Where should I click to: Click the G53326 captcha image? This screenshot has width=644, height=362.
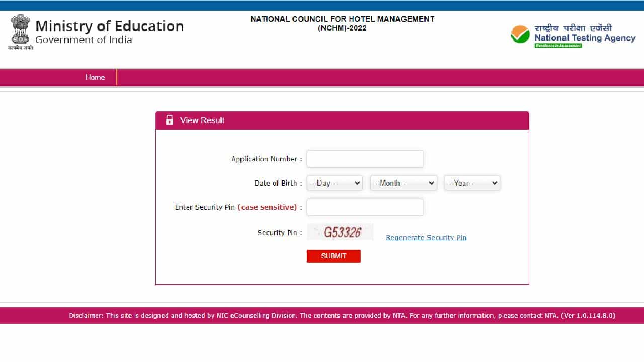pos(341,232)
